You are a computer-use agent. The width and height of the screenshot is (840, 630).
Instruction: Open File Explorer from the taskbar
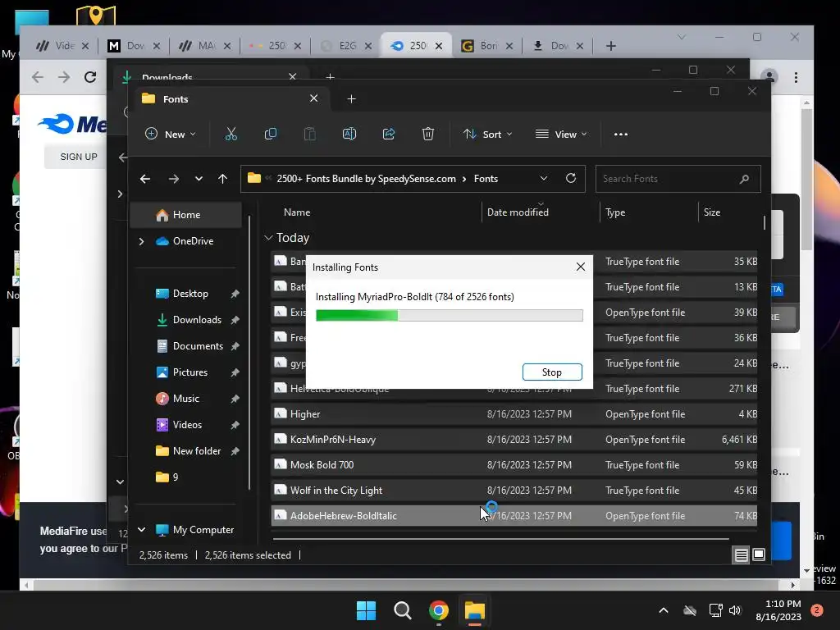(475, 610)
